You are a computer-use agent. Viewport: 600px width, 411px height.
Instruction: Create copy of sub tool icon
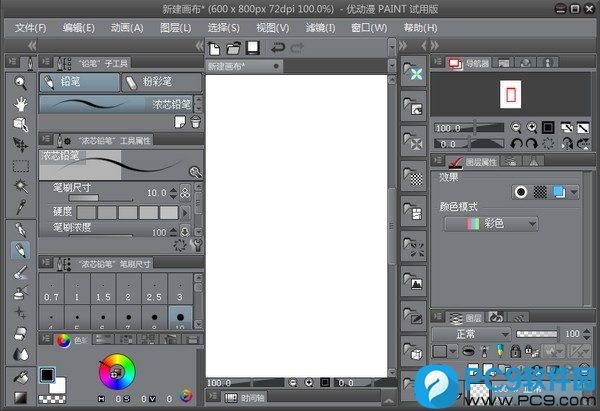click(179, 122)
